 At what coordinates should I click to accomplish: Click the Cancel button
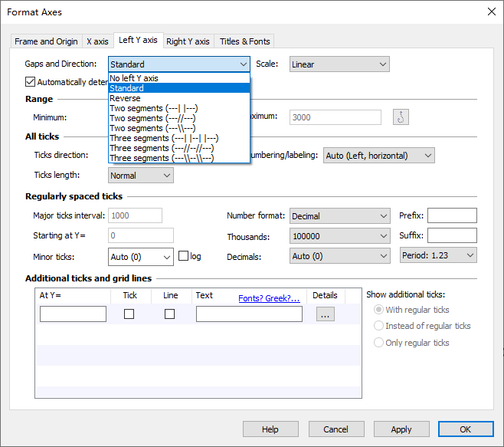click(336, 429)
